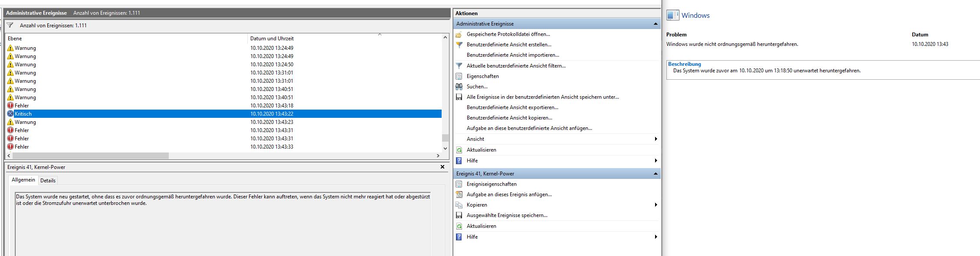Sort events by the Ebene column header
The width and height of the screenshot is (980, 256).
click(x=126, y=39)
